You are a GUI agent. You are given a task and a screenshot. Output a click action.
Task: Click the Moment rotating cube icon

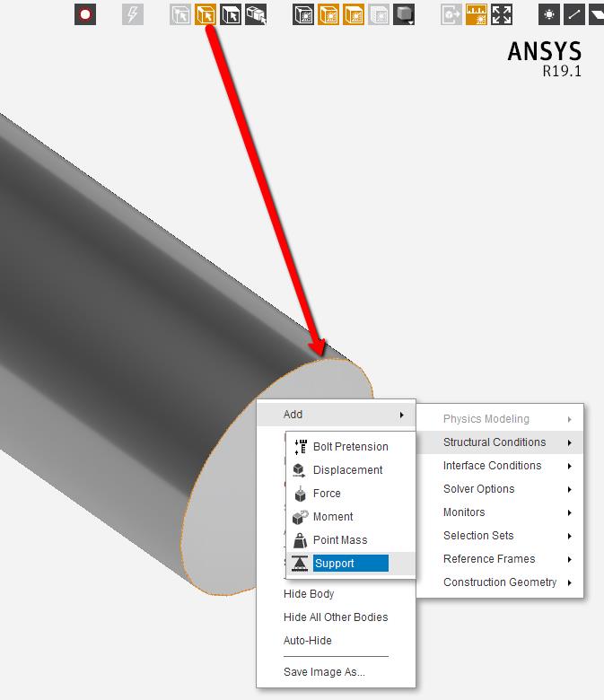(300, 517)
